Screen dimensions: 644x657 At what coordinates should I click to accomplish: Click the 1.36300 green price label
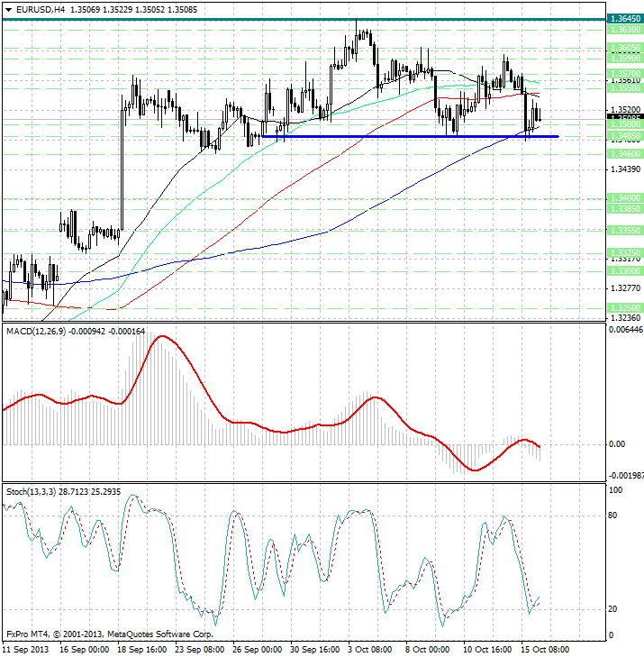[625, 30]
